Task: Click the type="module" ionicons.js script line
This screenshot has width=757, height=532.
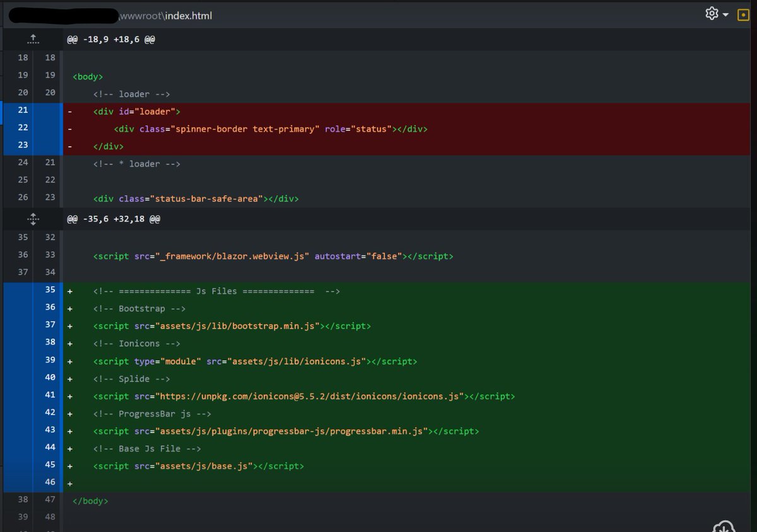Action: click(255, 361)
